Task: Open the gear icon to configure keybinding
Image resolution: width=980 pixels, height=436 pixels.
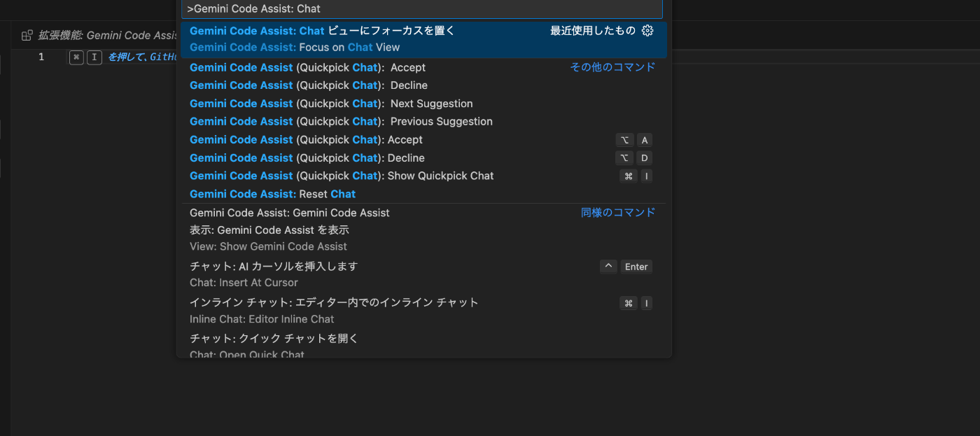Action: (647, 31)
